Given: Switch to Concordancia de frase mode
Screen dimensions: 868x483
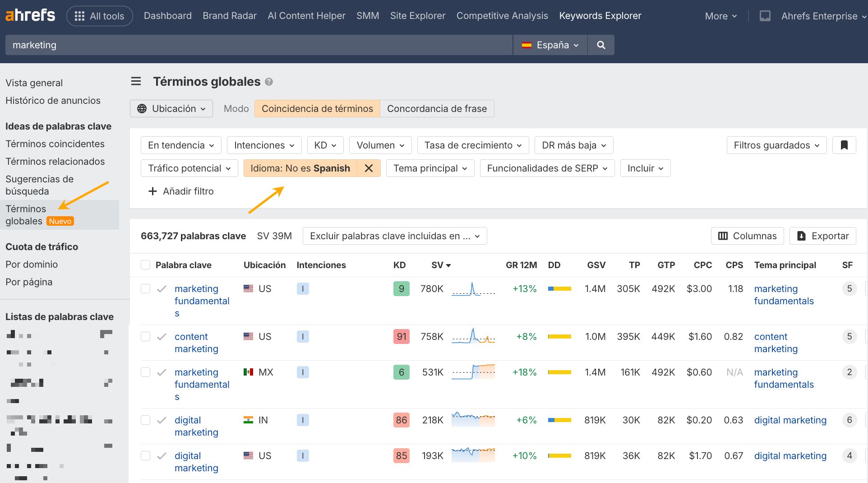Looking at the screenshot, I should click(x=437, y=109).
